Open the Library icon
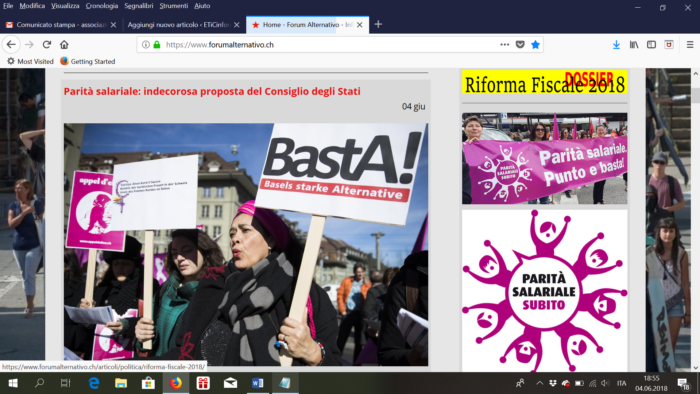 (634, 45)
